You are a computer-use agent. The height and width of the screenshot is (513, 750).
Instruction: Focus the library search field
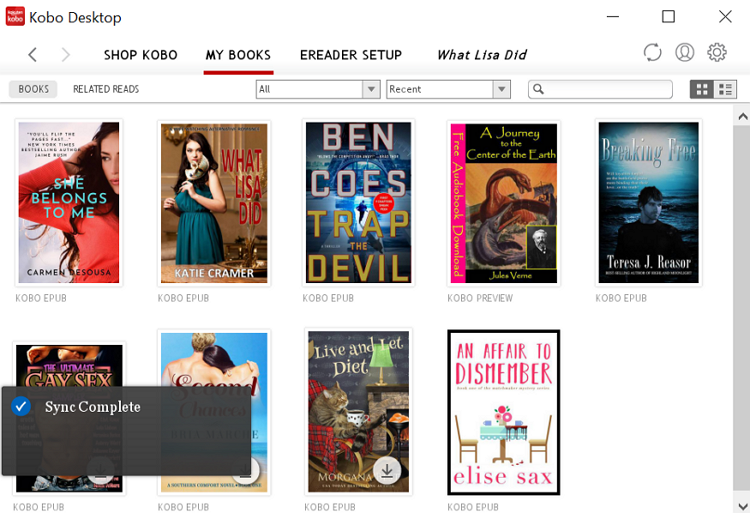[x=600, y=89]
